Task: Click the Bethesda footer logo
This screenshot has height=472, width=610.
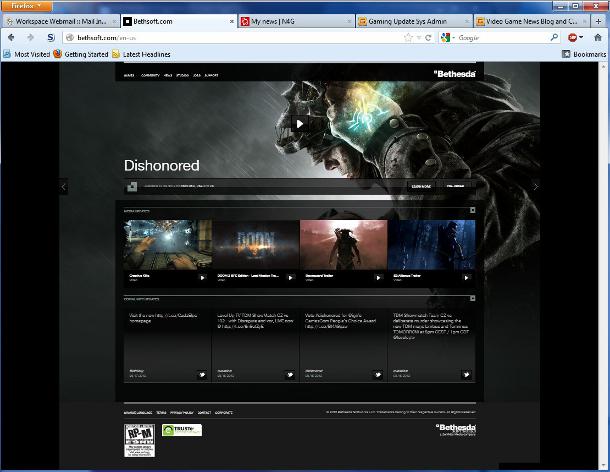Action: pyautogui.click(x=456, y=429)
